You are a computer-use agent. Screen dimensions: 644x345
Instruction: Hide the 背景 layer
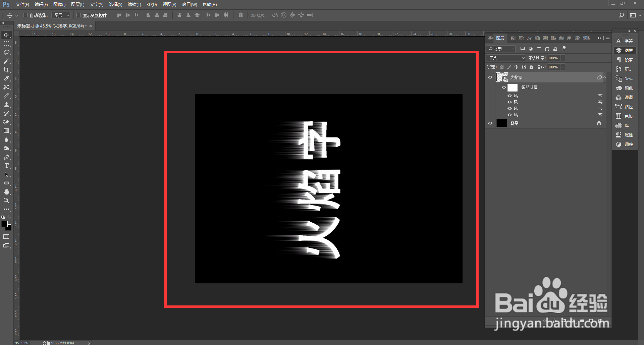[x=490, y=123]
